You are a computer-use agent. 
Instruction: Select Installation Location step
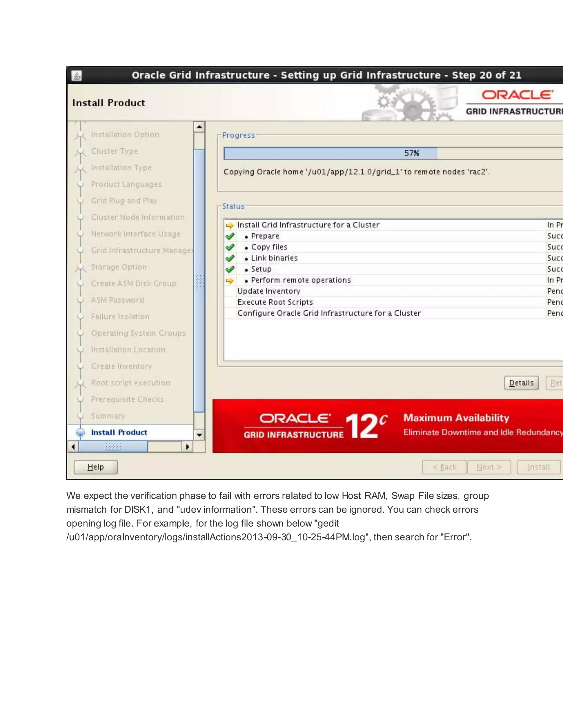tap(128, 350)
